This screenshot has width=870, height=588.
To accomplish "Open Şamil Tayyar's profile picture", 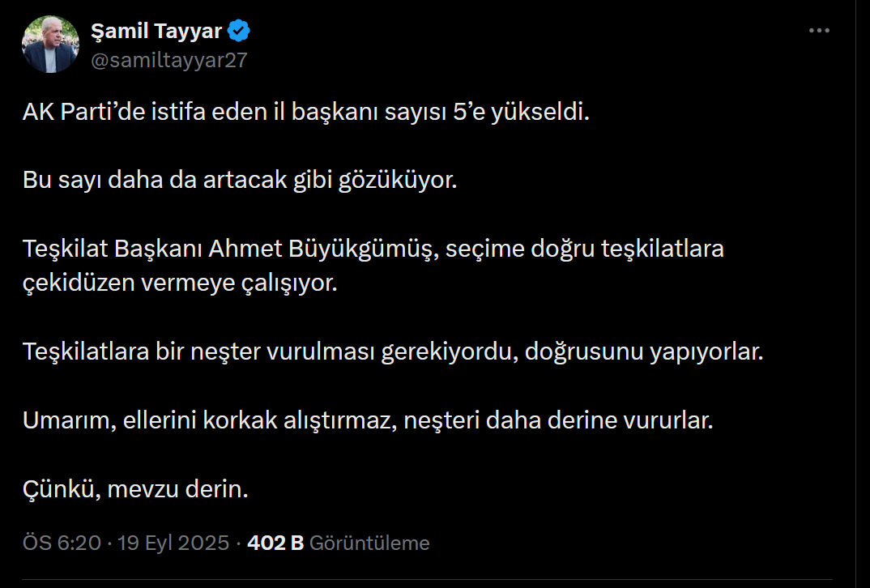I will (50, 45).
